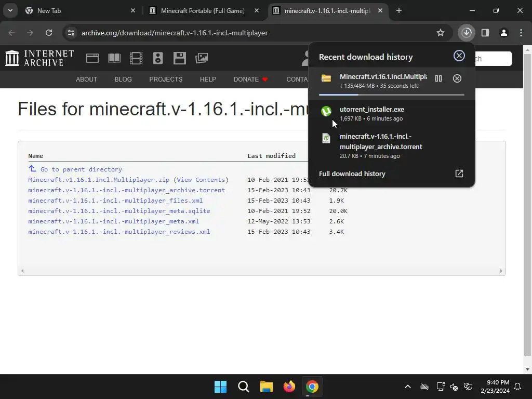This screenshot has height=399, width=532.
Task: Open multiplayer_archive.torrent file link
Action: click(x=127, y=190)
